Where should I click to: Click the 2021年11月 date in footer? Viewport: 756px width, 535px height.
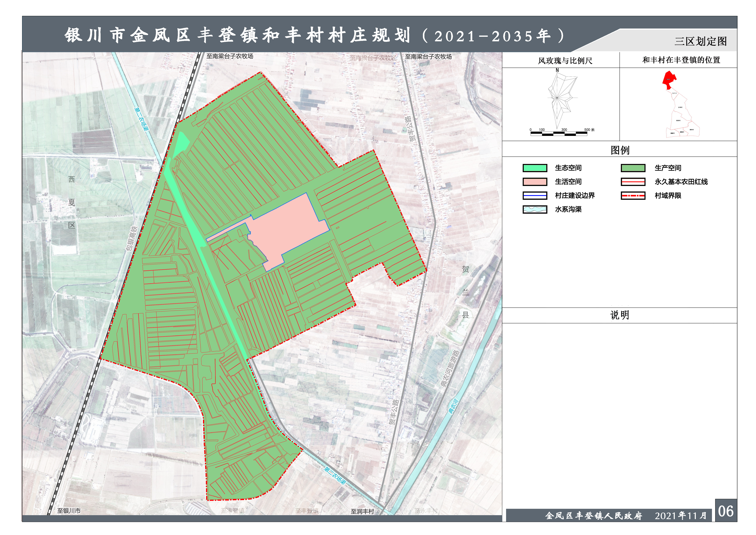(x=681, y=516)
